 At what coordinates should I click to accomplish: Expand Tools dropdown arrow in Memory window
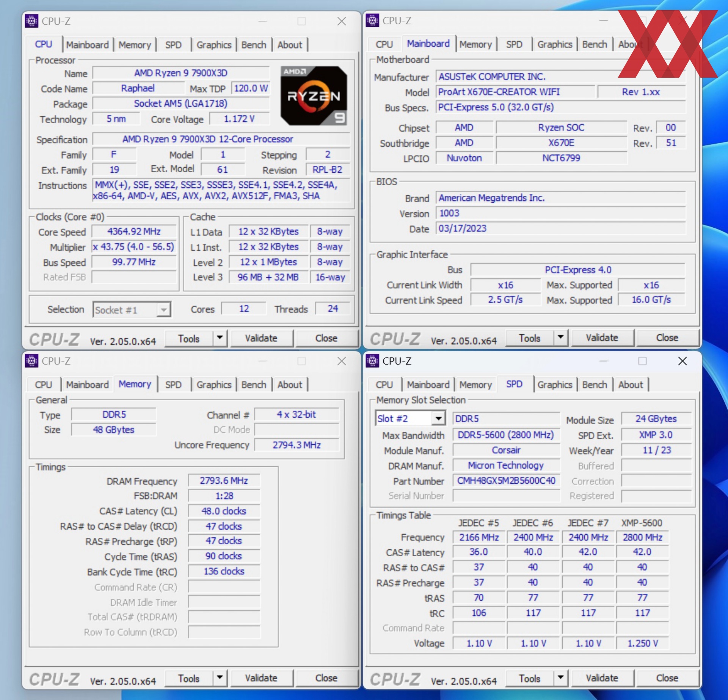coord(220,678)
